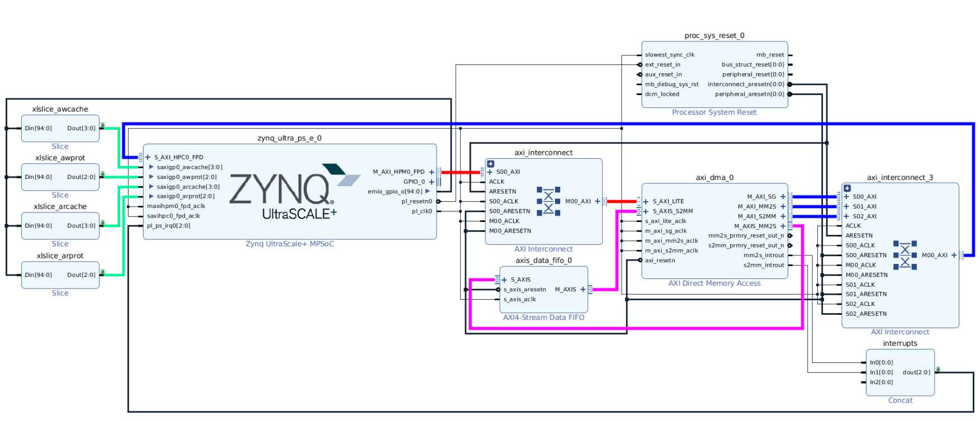This screenshot has width=980, height=421.
Task: Click the s_axis_aresetn pin on the FIFO
Action: 498,290
